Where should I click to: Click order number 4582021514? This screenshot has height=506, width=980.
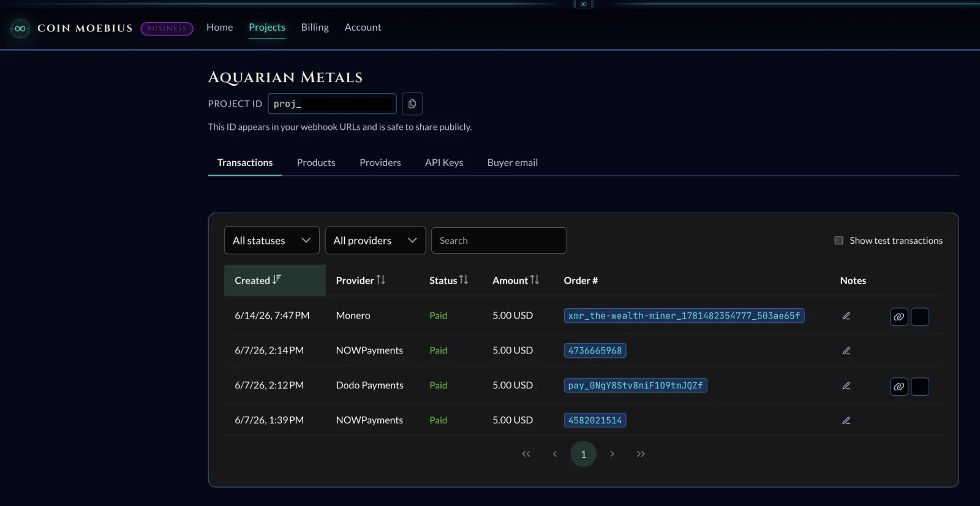(595, 421)
